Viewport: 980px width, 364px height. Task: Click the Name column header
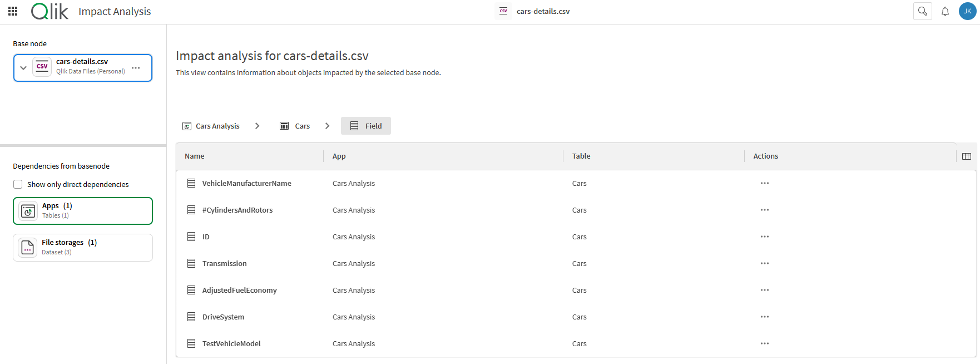pyautogui.click(x=195, y=156)
